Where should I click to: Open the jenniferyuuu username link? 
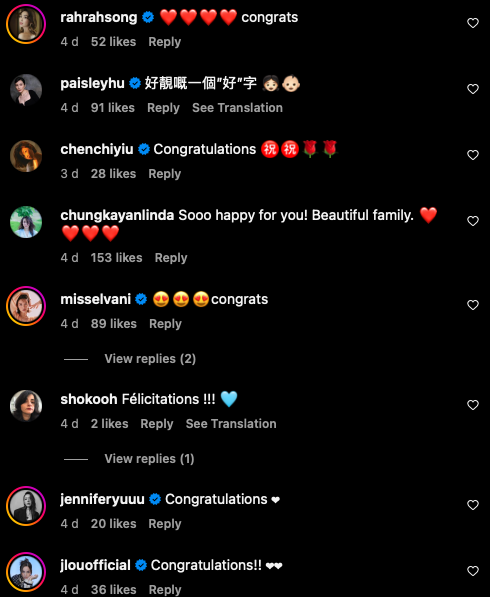(102, 499)
